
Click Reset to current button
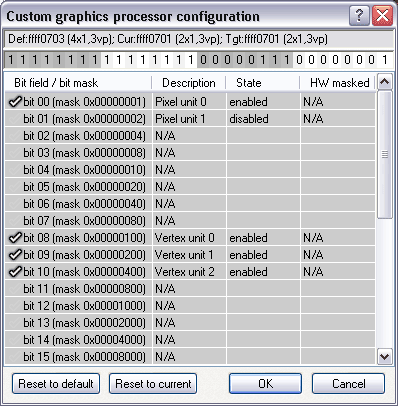(x=153, y=384)
